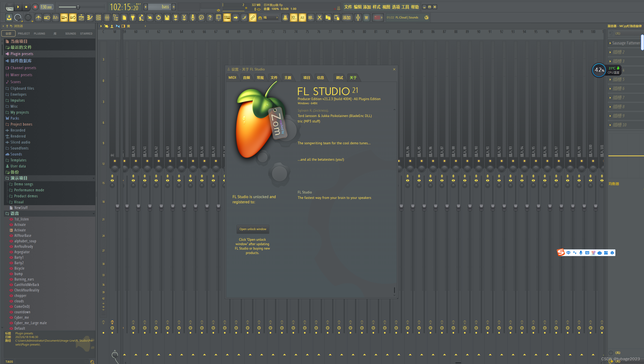Click the 关于 (About) tab in settings

[353, 78]
